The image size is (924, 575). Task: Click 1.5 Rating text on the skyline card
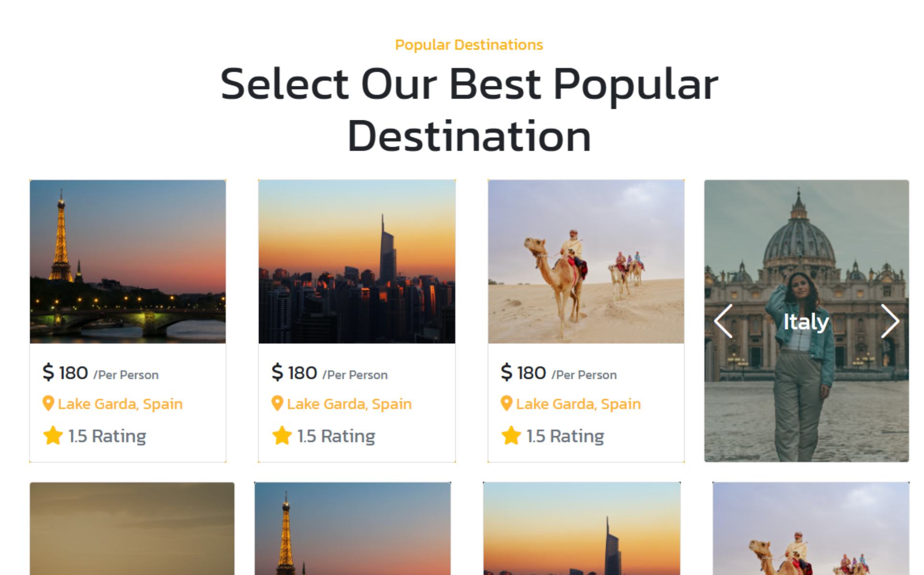pos(336,436)
